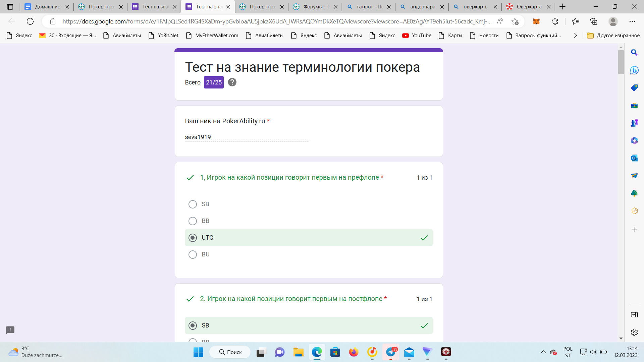Open Windows Start menu
This screenshot has width=644, height=362.
pos(198,352)
